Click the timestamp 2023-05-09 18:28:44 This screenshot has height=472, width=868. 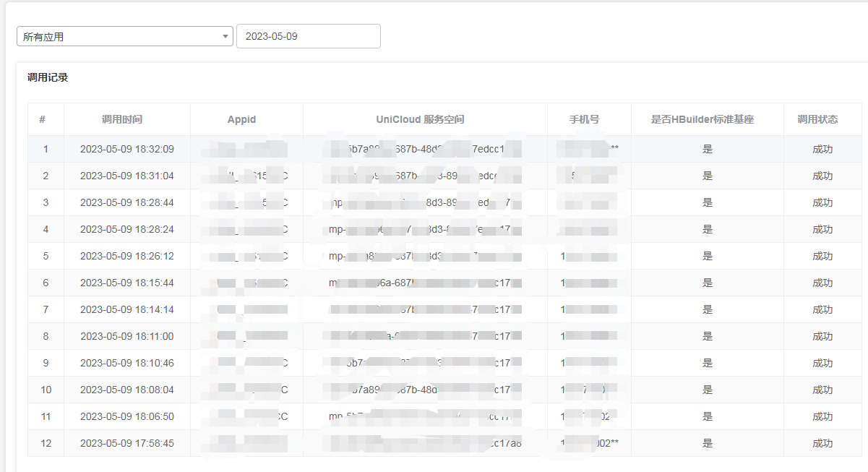click(127, 202)
